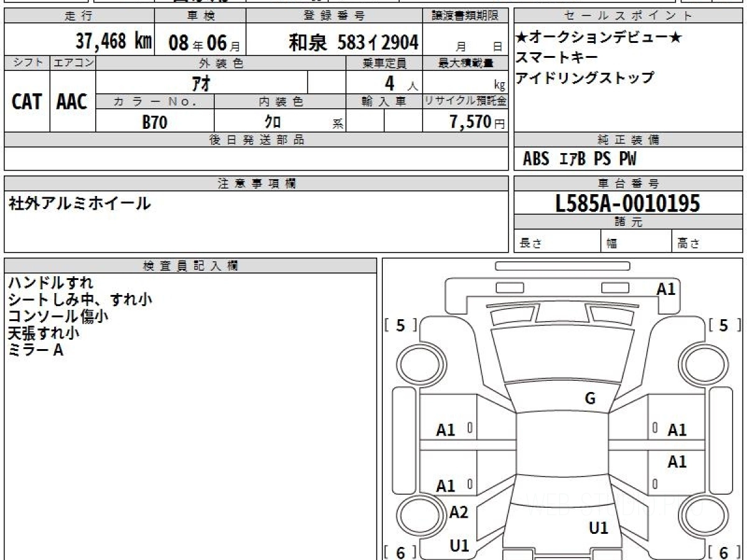
Task: Select the 輸入車 header cell
Action: pos(384,101)
